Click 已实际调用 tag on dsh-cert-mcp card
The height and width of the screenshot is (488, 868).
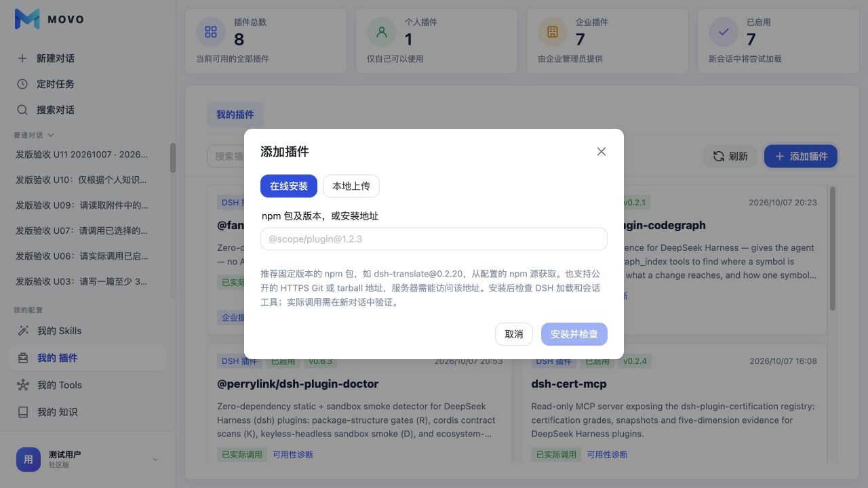[x=556, y=455]
